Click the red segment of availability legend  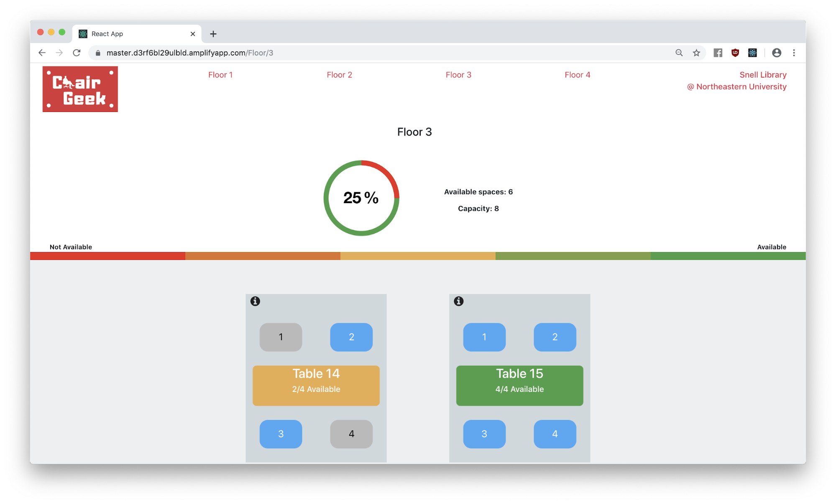107,256
